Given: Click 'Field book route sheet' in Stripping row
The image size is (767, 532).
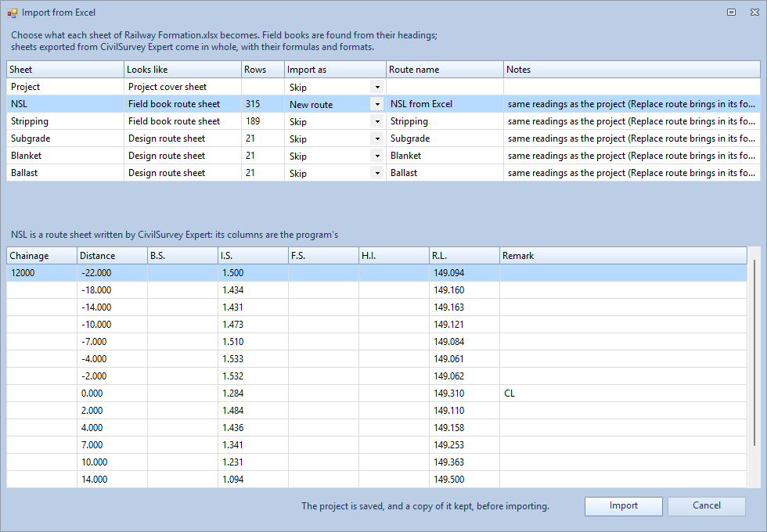Looking at the screenshot, I should [x=182, y=121].
